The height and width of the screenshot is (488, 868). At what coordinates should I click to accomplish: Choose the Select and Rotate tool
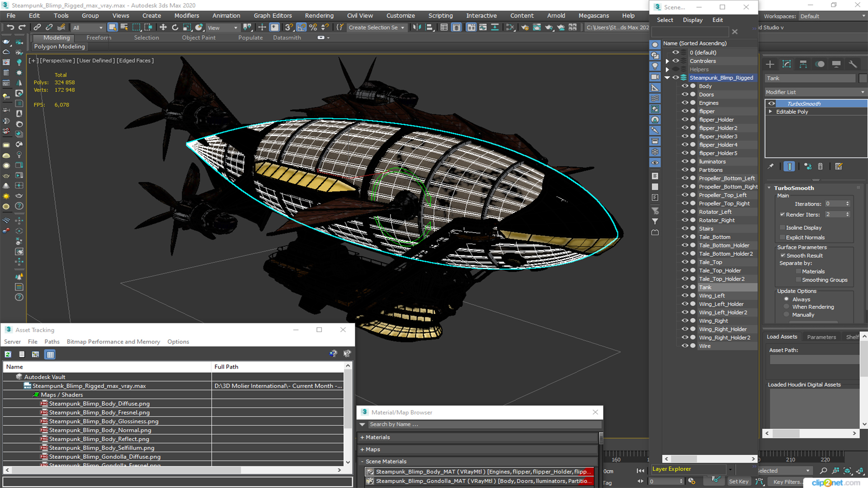pos(175,28)
